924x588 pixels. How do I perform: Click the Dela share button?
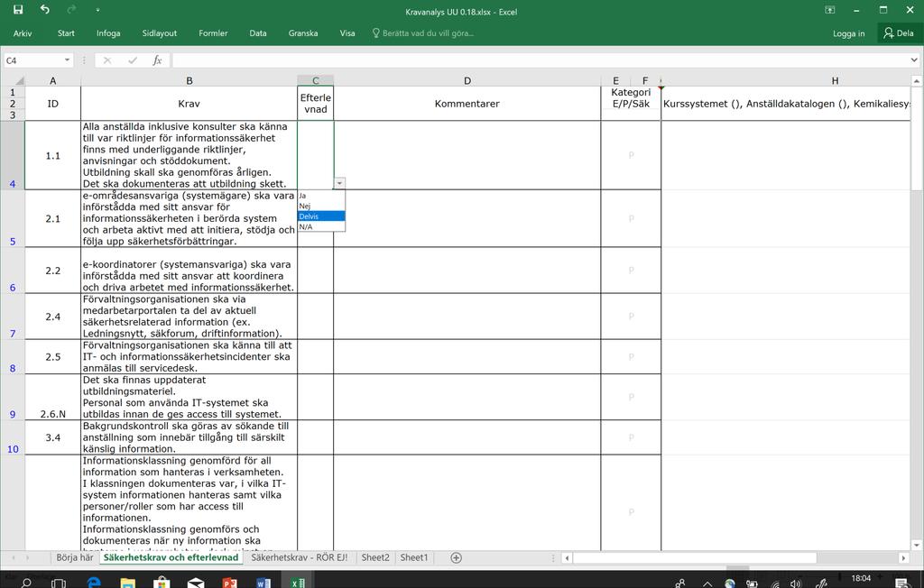(x=899, y=33)
